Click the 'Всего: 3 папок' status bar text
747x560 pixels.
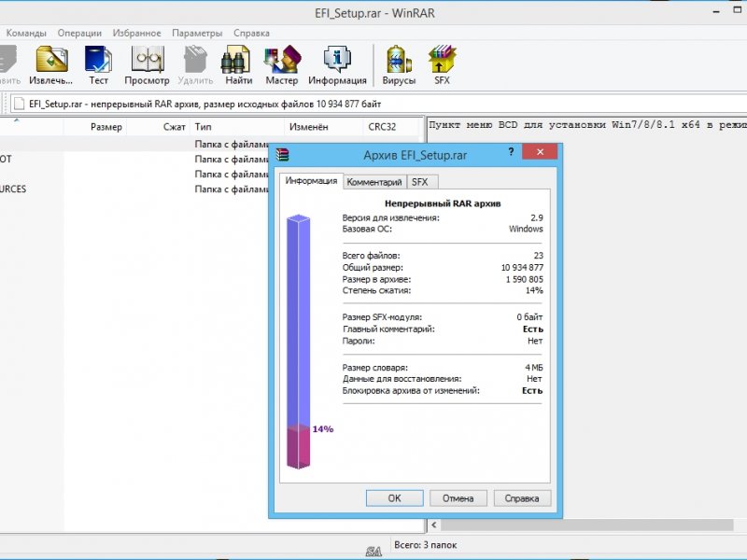[426, 545]
